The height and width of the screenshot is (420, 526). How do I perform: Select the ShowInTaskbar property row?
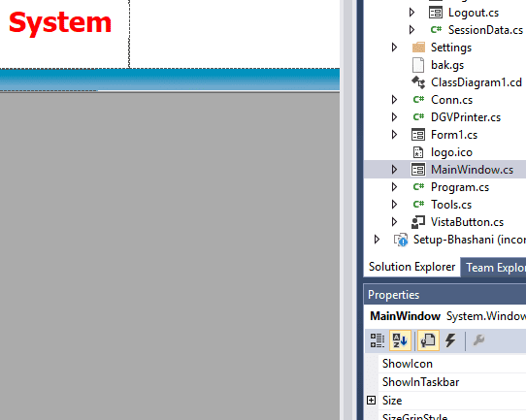point(452,382)
